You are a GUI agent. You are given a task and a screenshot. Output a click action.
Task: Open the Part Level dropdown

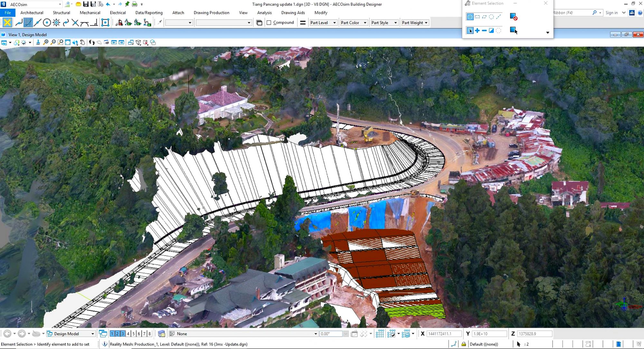coord(323,23)
